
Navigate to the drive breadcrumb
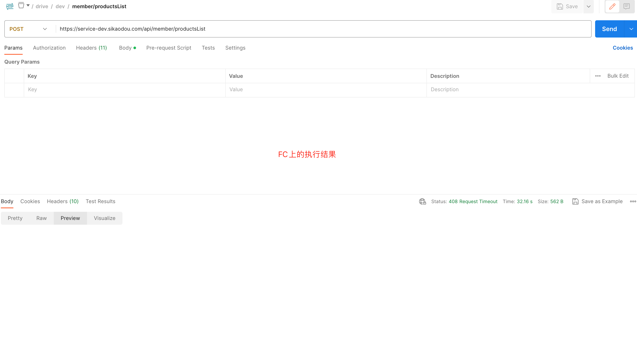pyautogui.click(x=42, y=6)
